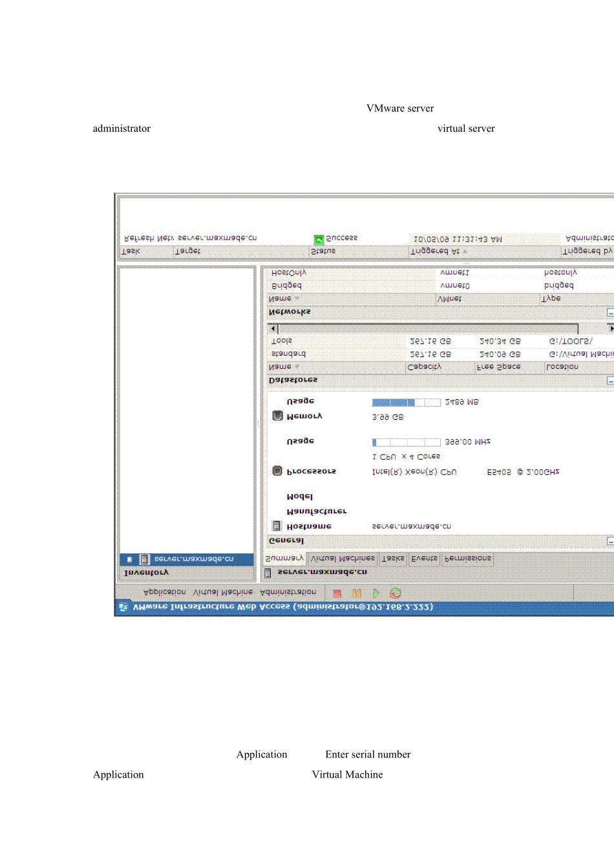
Task: Select the server.maxmade.cn inventory item
Action: [187, 559]
